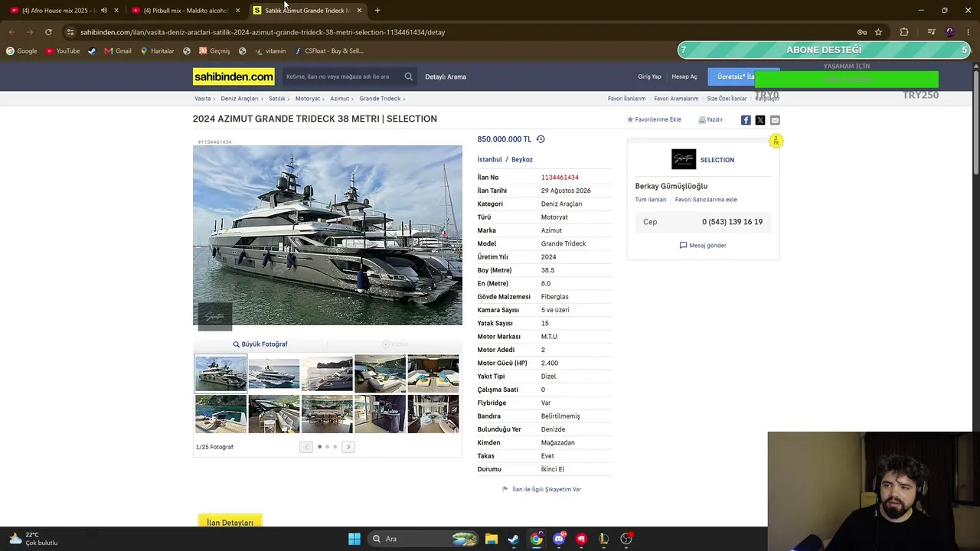Viewport: 980px width, 551px height.
Task: Open Size Özel İlanlar menu
Action: pos(727,99)
